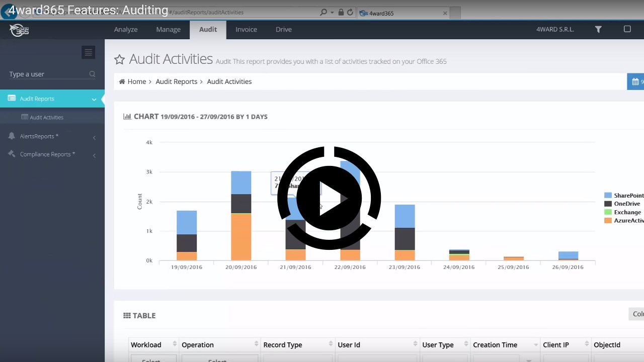Click the 20/09/2016 orange AzureActive bar
The image size is (644, 362).
(241, 237)
